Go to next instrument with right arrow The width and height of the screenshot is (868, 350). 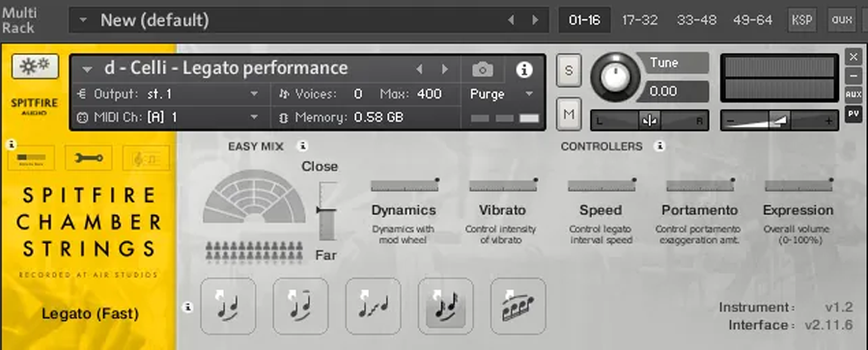444,69
